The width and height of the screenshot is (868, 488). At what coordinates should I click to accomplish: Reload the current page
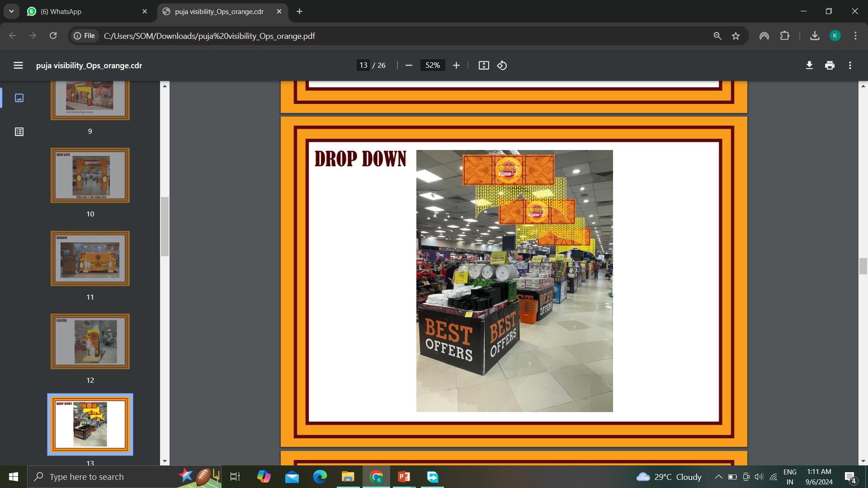tap(53, 36)
